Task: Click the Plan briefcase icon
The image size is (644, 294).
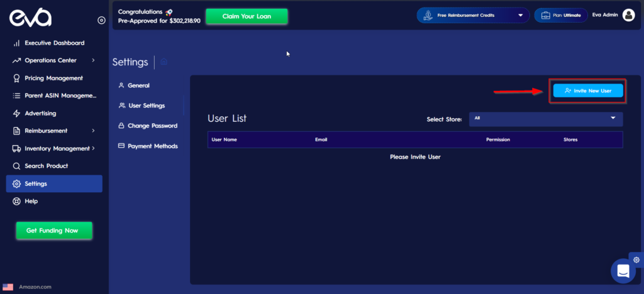Action: pos(545,16)
